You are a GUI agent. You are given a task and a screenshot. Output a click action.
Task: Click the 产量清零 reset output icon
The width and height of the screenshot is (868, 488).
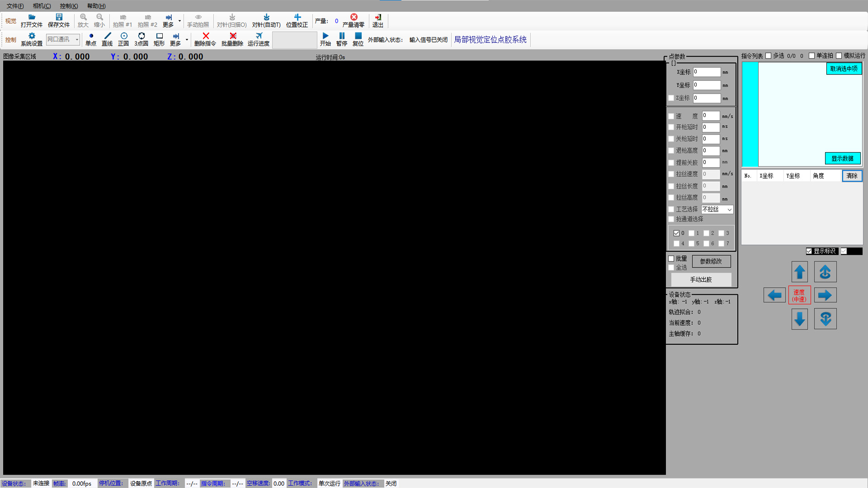pyautogui.click(x=354, y=17)
